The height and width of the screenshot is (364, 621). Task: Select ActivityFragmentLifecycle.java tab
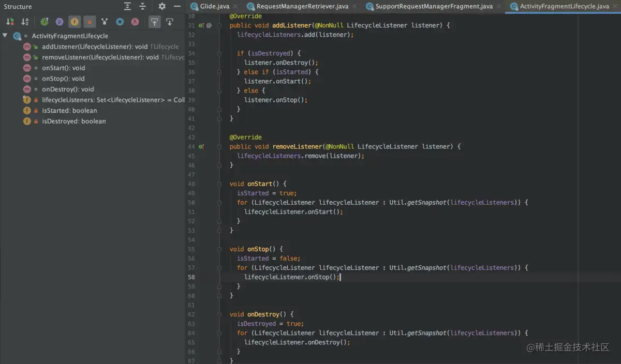coord(564,6)
